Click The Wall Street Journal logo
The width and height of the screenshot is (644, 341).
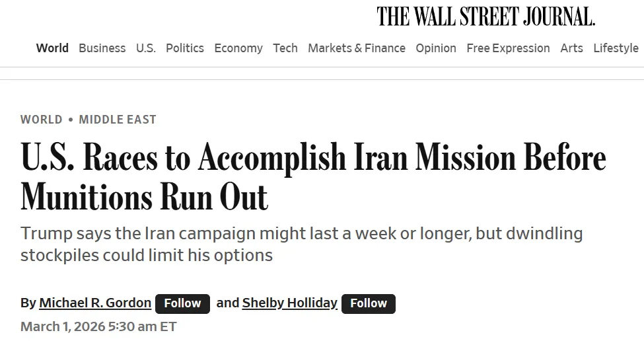[x=485, y=17]
